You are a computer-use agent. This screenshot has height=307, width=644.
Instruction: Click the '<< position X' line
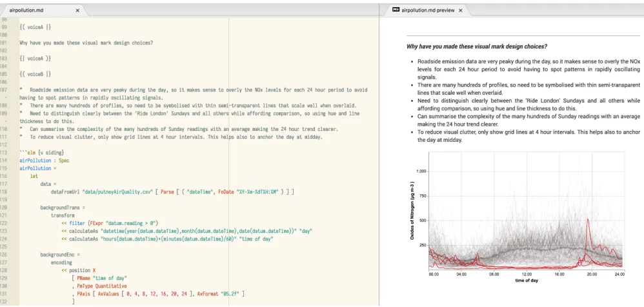pyautogui.click(x=79, y=270)
